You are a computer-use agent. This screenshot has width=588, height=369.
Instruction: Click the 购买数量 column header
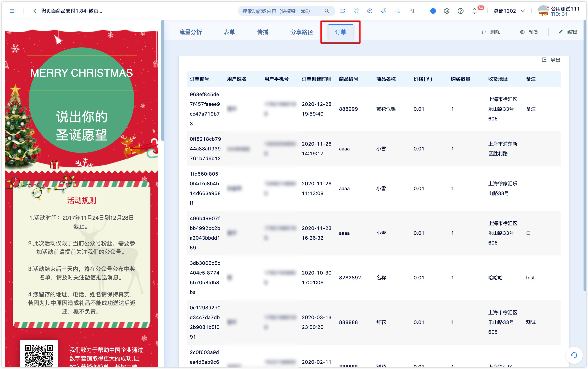(461, 79)
